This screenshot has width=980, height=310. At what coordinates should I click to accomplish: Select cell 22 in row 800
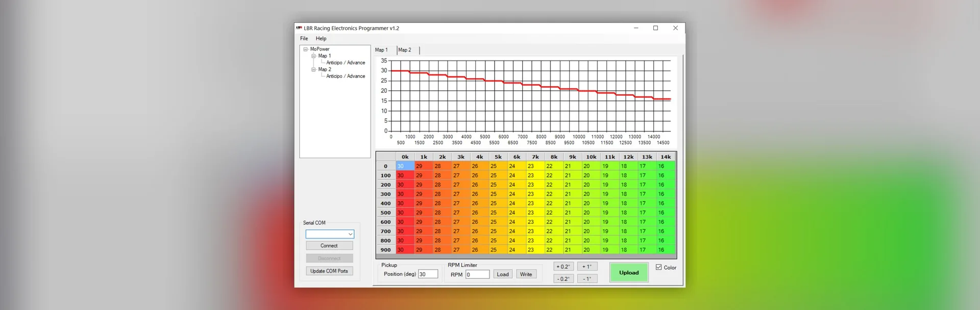554,241
